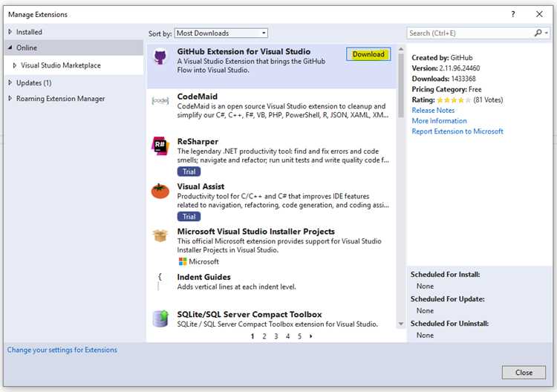Expand the Installed tree node
The width and height of the screenshot is (557, 392).
click(10, 32)
